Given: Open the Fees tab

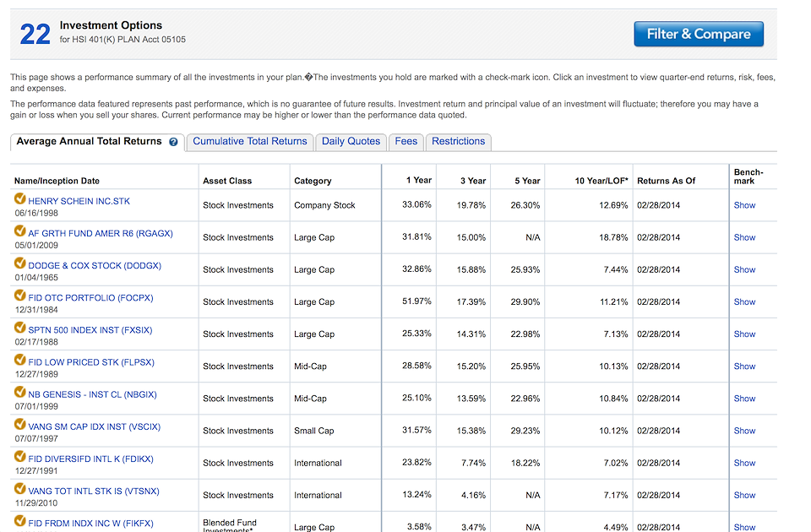Looking at the screenshot, I should tap(406, 142).
